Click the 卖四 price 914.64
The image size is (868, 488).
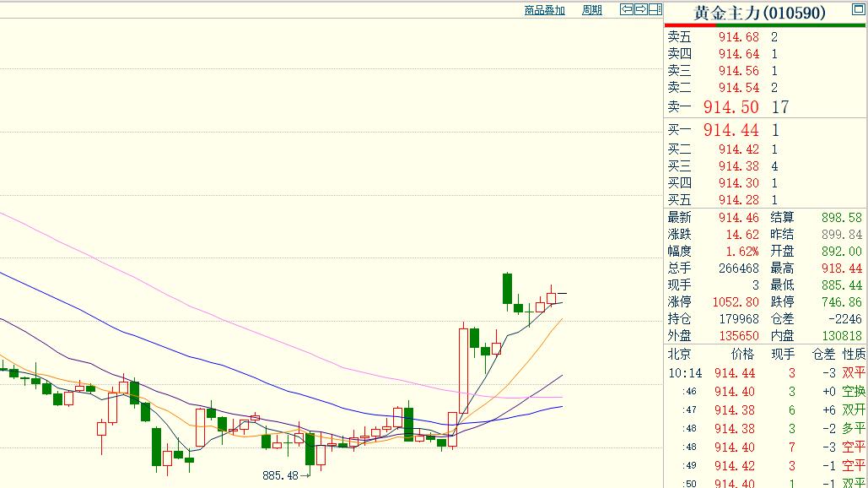click(738, 54)
